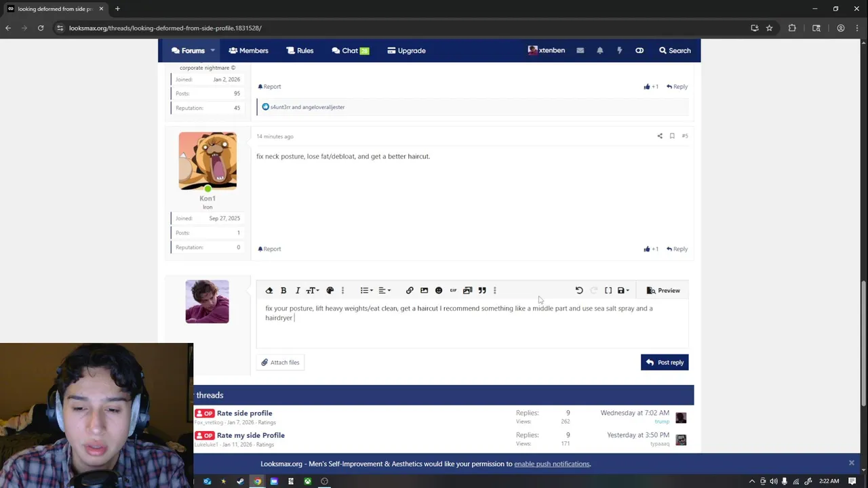
Task: Redo the last editor change
Action: coord(594,290)
